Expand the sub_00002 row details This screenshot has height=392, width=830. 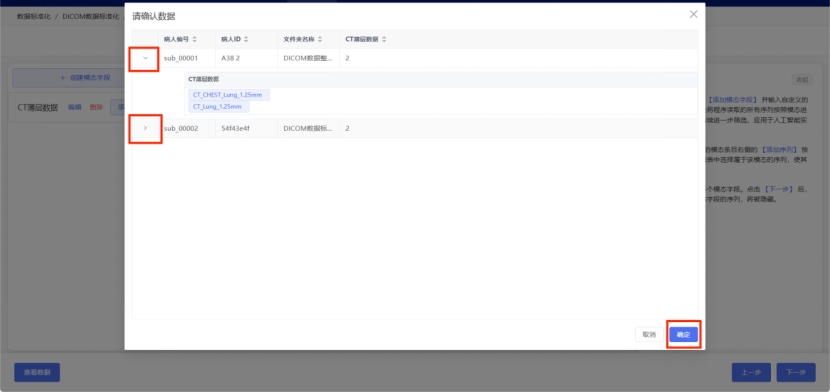(146, 128)
